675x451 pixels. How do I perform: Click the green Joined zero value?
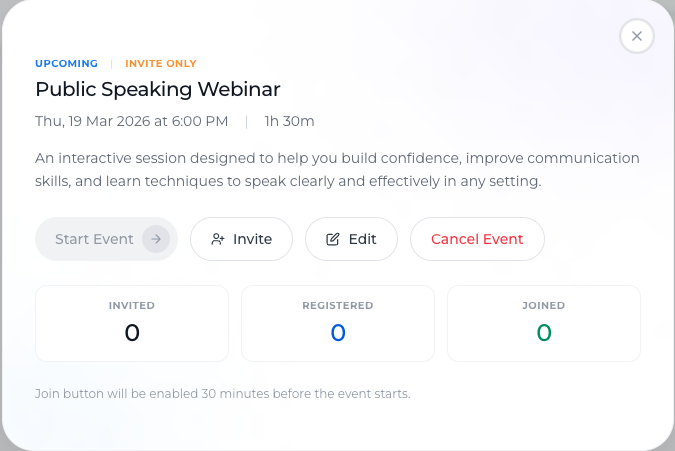[x=544, y=333]
